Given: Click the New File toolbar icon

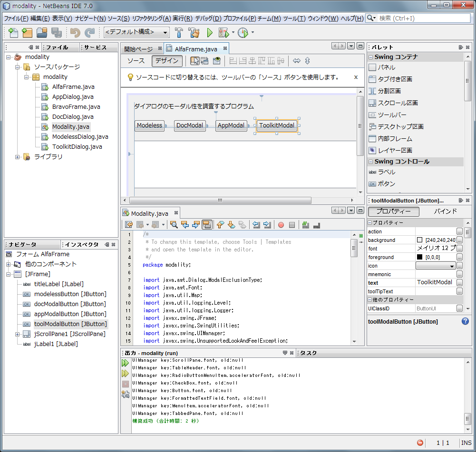Looking at the screenshot, I should coord(13,32).
